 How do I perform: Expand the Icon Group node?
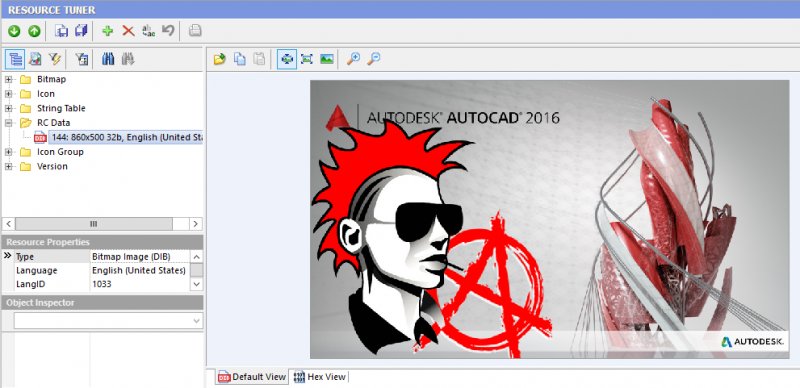click(8, 152)
